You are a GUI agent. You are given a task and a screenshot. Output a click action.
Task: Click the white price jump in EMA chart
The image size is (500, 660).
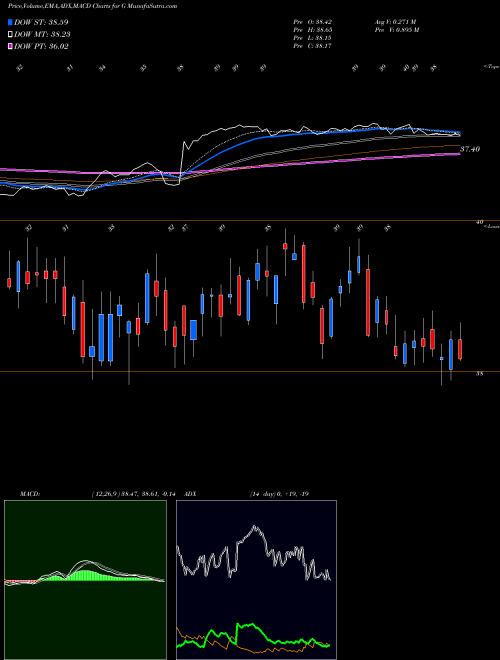pos(182,162)
